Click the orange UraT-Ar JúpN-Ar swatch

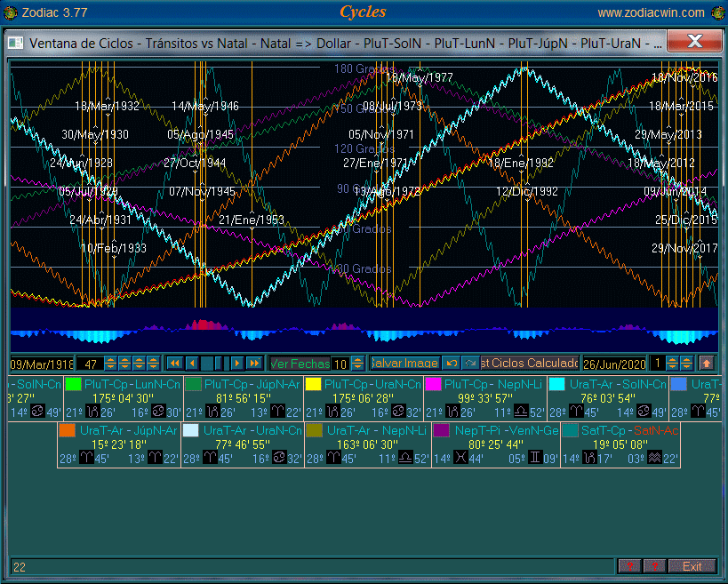tap(68, 431)
